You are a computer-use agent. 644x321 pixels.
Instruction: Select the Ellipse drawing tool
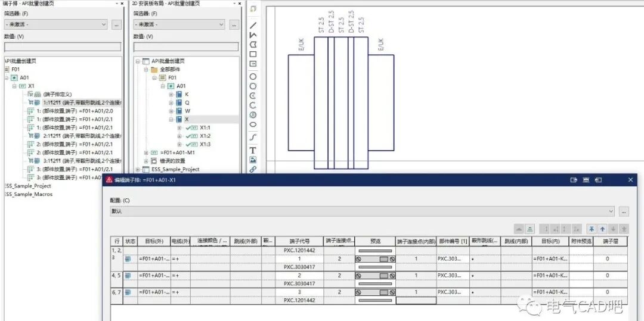pyautogui.click(x=253, y=124)
